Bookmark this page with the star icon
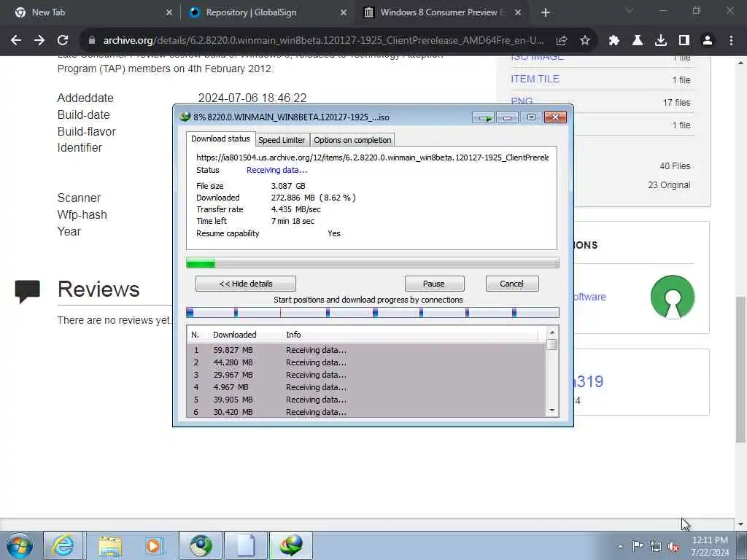 coord(584,41)
